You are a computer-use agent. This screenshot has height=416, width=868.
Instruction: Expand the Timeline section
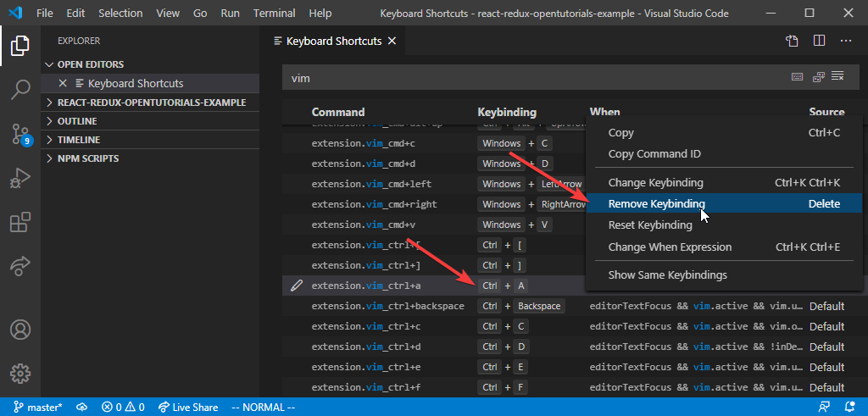[150, 140]
